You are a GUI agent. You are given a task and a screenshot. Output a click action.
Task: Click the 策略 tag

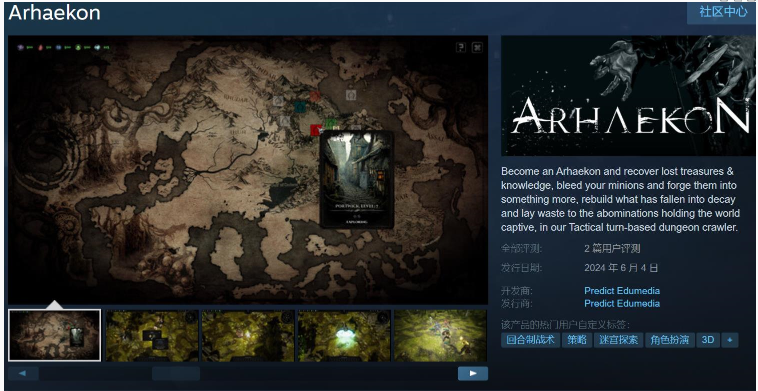click(x=577, y=340)
